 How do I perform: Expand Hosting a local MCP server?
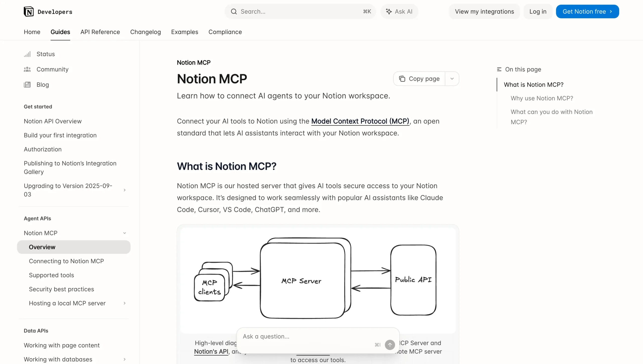pos(125,303)
